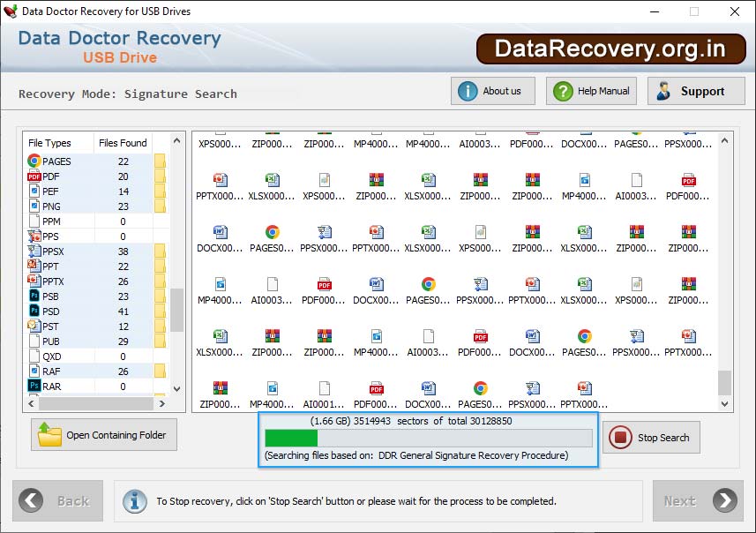The width and height of the screenshot is (756, 533).
Task: Select PDF000... file in row beginning PPTX000...
Action: coord(688,187)
